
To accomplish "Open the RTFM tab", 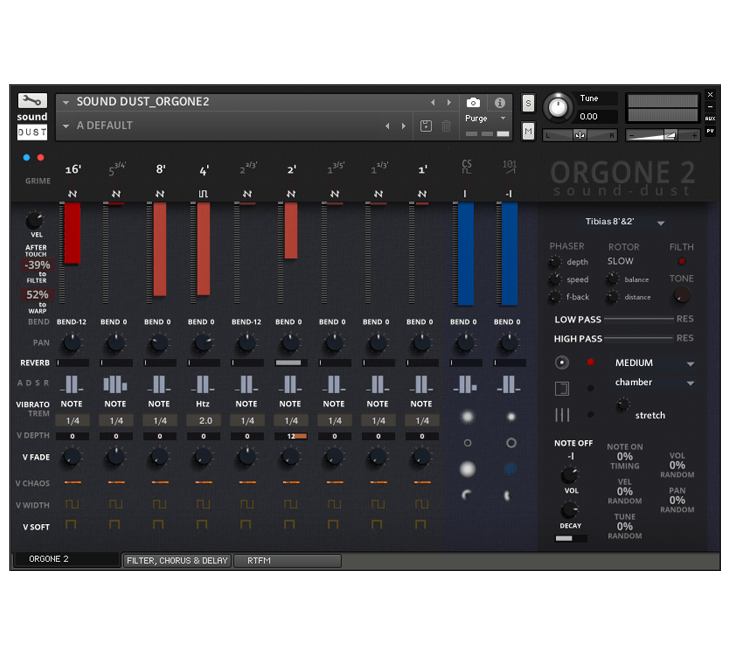I will (287, 560).
